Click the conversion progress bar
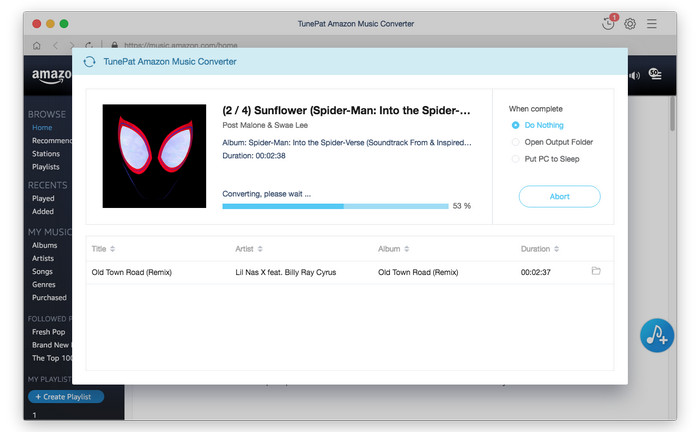 (x=335, y=206)
